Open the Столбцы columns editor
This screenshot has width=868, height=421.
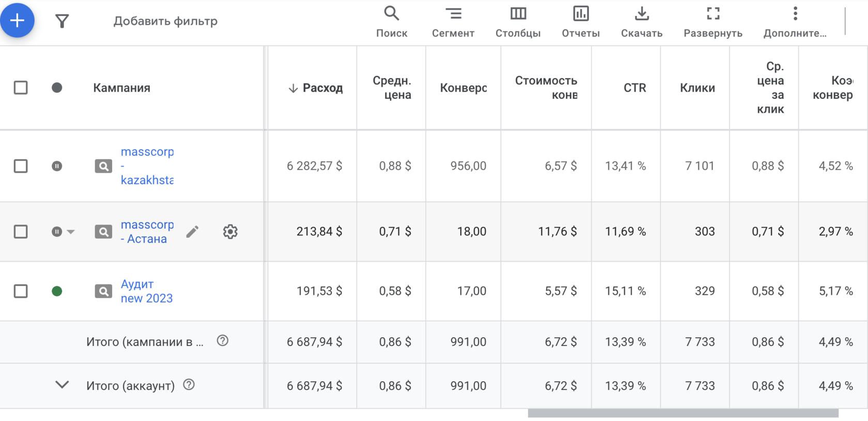click(518, 21)
